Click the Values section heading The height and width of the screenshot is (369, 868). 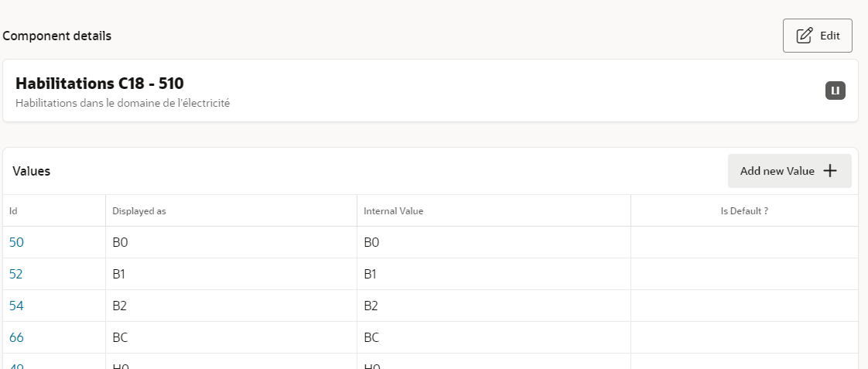coord(32,171)
